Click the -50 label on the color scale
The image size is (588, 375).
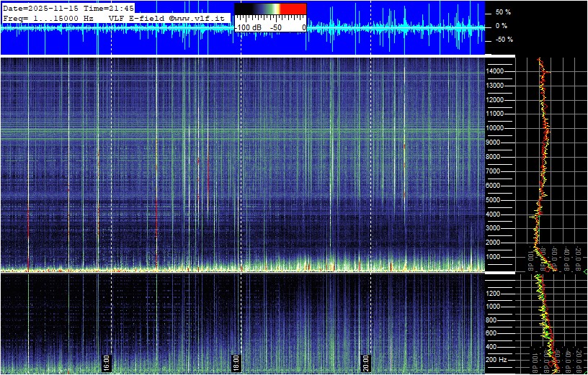tap(276, 27)
